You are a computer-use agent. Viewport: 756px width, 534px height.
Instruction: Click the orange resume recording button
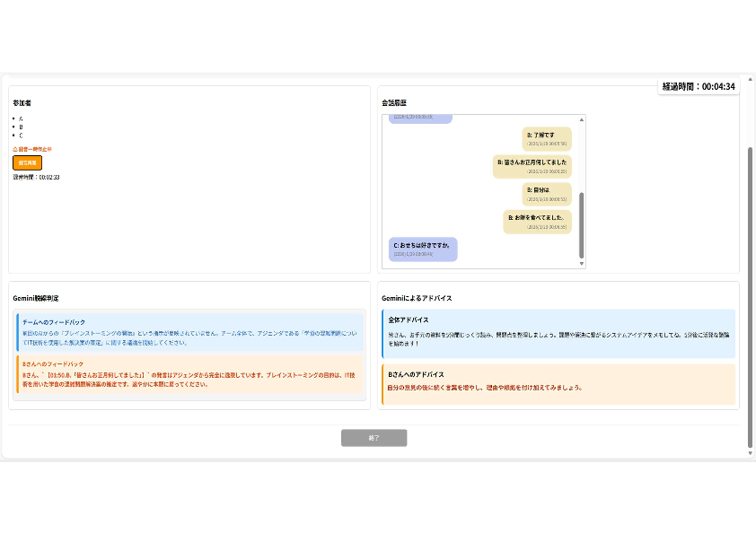pos(27,162)
